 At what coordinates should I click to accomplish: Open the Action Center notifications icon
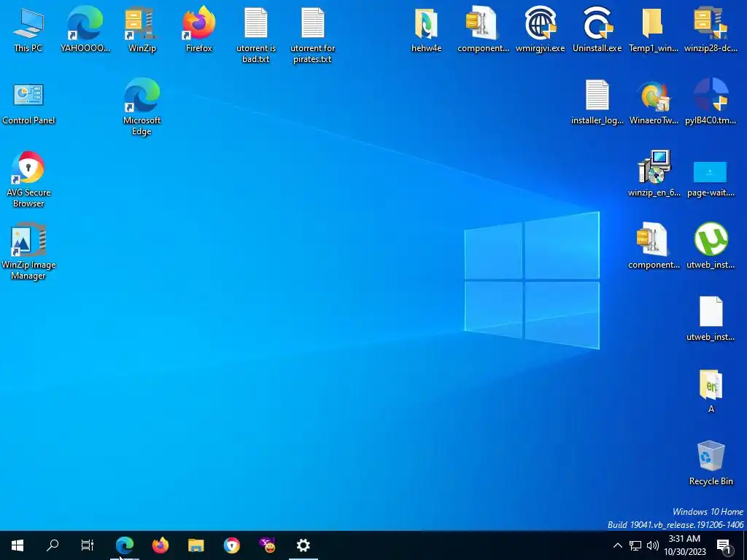pos(724,545)
